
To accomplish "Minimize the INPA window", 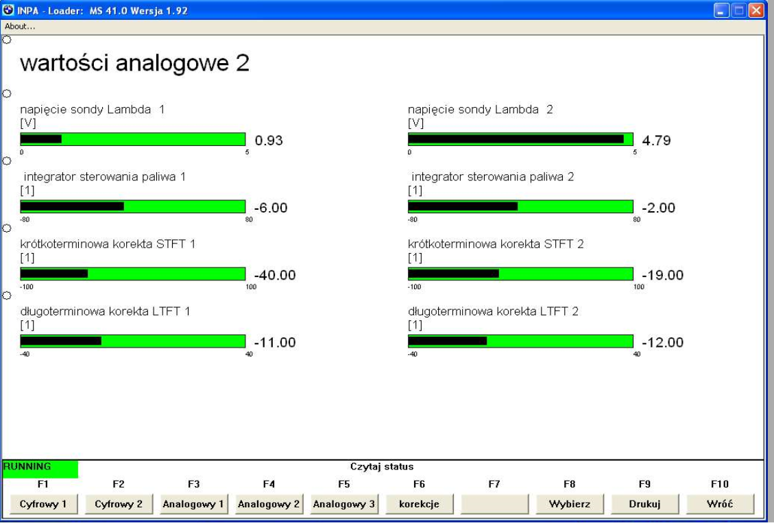I will click(x=721, y=10).
